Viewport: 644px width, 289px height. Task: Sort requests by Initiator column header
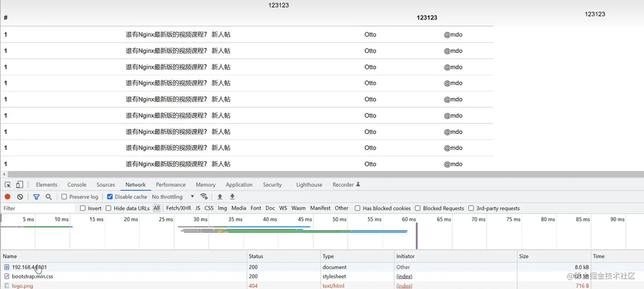click(456, 256)
